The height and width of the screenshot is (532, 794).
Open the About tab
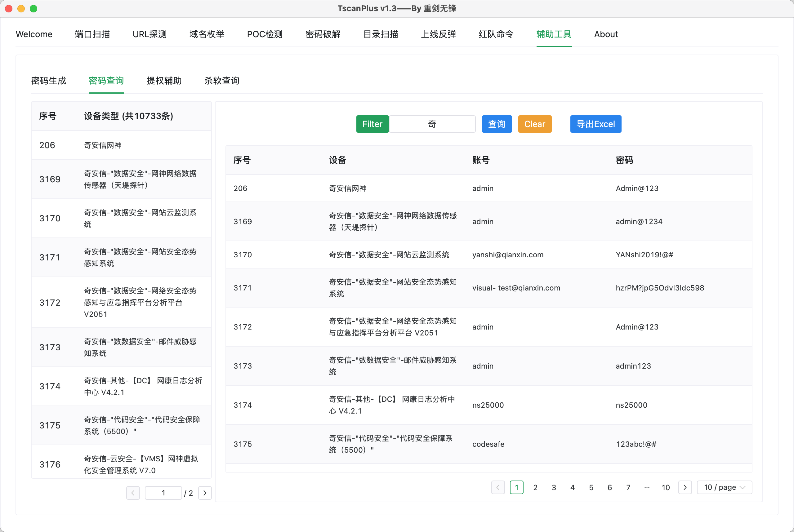606,34
